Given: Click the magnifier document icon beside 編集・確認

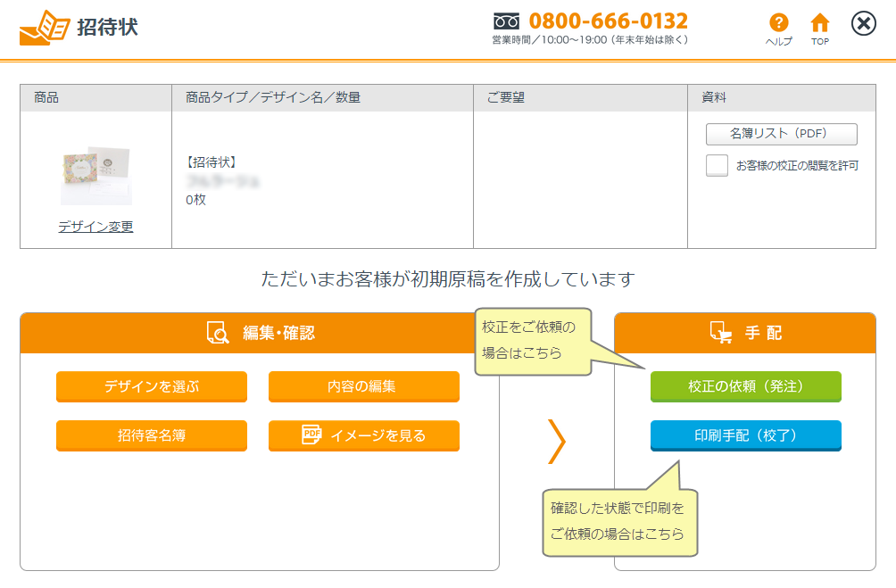Looking at the screenshot, I should click(218, 333).
